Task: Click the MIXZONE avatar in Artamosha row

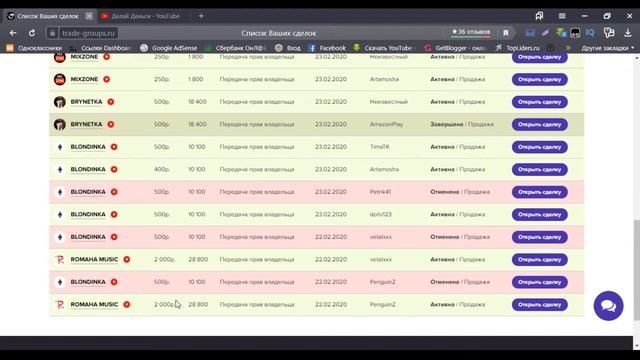Action: click(60, 79)
